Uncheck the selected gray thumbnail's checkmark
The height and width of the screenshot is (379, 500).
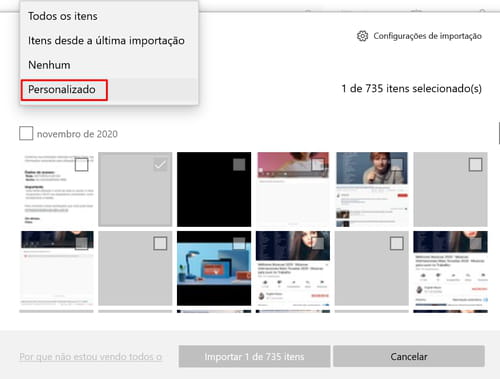[x=160, y=164]
